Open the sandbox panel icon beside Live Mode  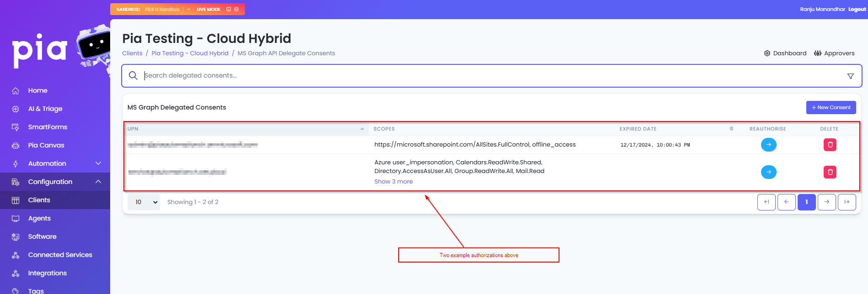tap(229, 9)
